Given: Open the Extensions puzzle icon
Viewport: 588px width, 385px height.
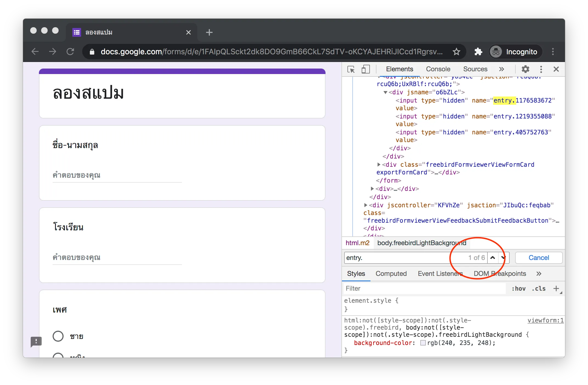Looking at the screenshot, I should pos(478,52).
